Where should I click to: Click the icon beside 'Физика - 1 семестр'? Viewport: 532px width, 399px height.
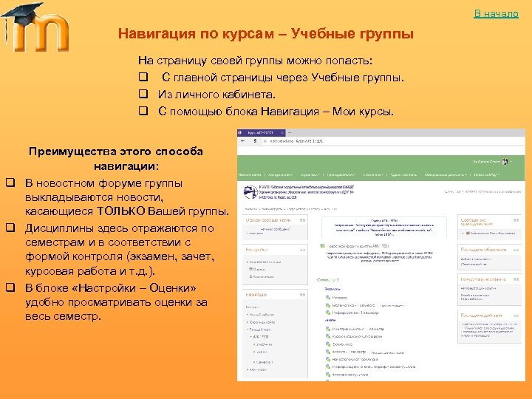328,352
